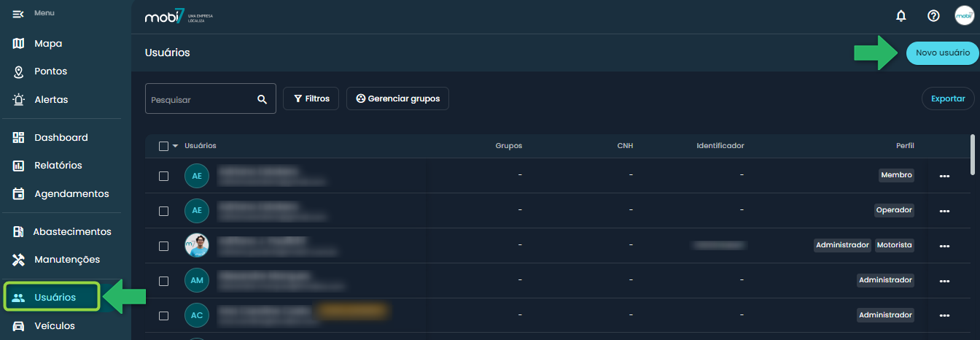Expand the select-all dropdown arrow
The width and height of the screenshot is (980, 340).
(175, 146)
